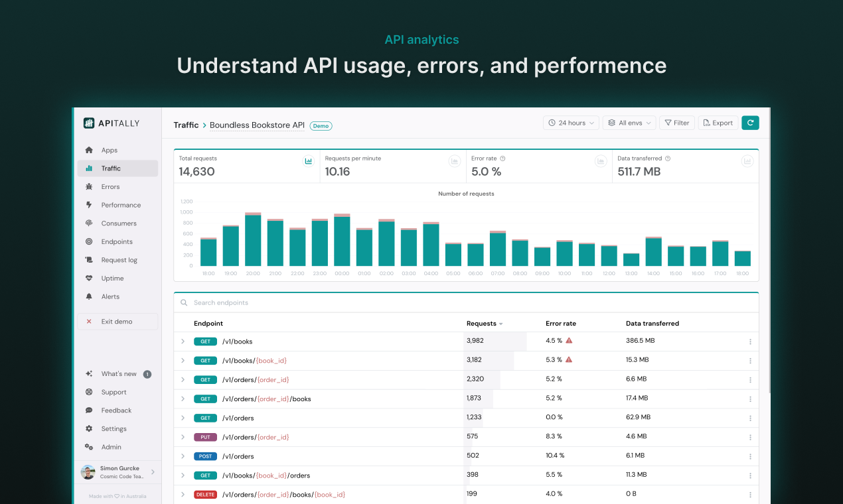Click the Error rate help icon
Image resolution: width=843 pixels, height=504 pixels.
[502, 158]
